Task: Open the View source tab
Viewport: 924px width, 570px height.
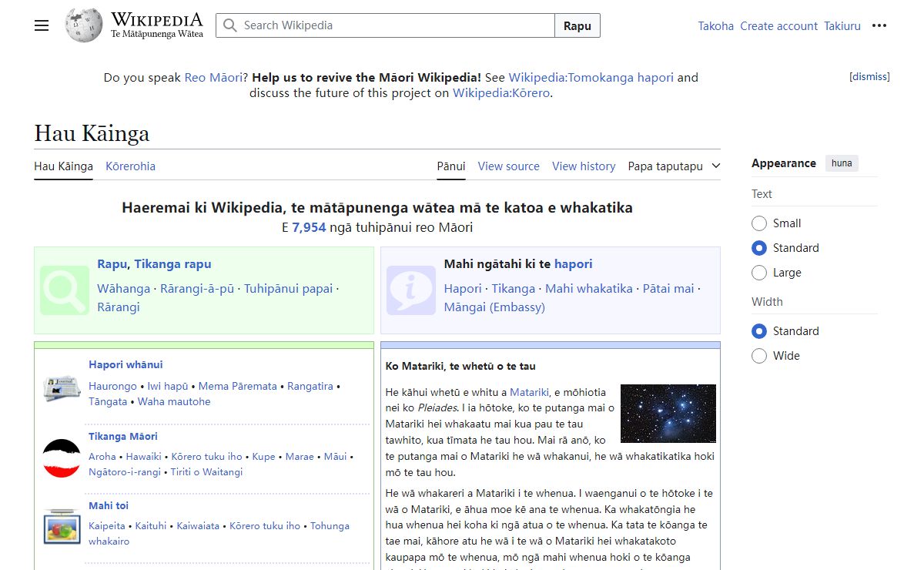Action: coord(509,166)
